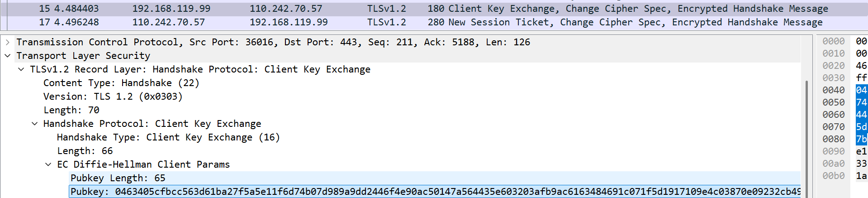Viewport: 868px width, 198px height.
Task: Collapse the Transport Layer Security section
Action: pos(8,56)
